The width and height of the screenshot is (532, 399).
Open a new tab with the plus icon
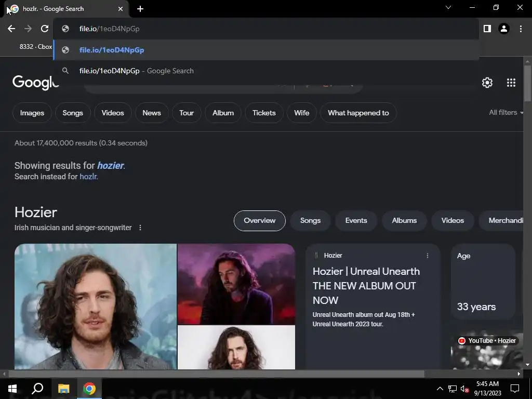[x=140, y=9]
